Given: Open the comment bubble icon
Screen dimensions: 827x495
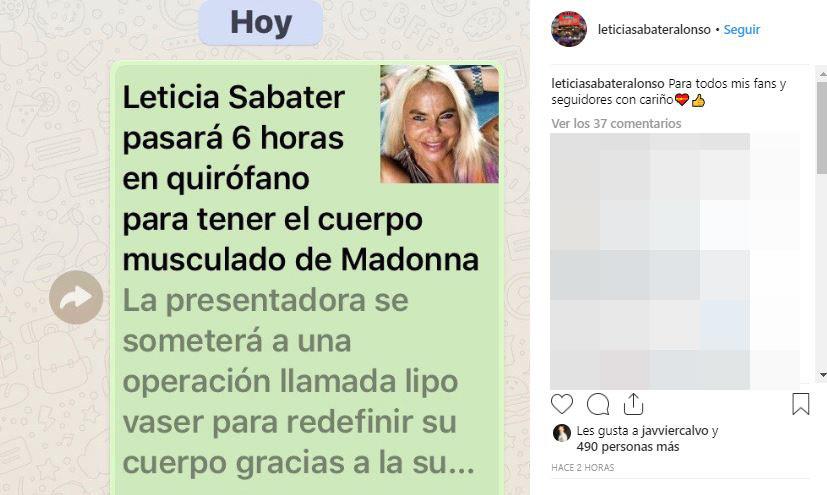Looking at the screenshot, I should 598,404.
